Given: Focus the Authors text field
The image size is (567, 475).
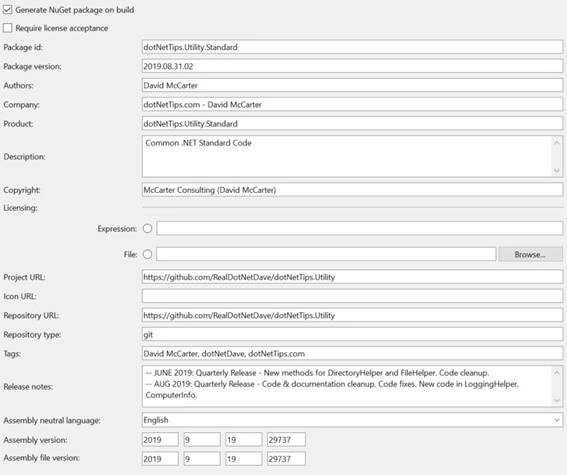Looking at the screenshot, I should 352,85.
